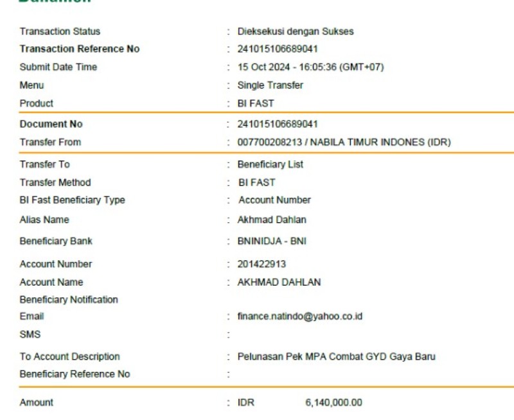
Task: Click the 'Submit Date Time' label
Action: click(x=58, y=67)
